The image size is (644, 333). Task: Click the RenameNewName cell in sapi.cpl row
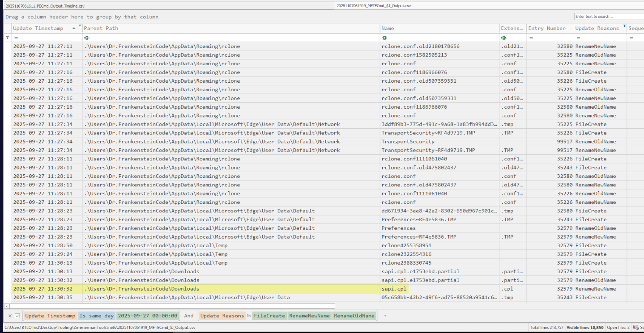600,289
